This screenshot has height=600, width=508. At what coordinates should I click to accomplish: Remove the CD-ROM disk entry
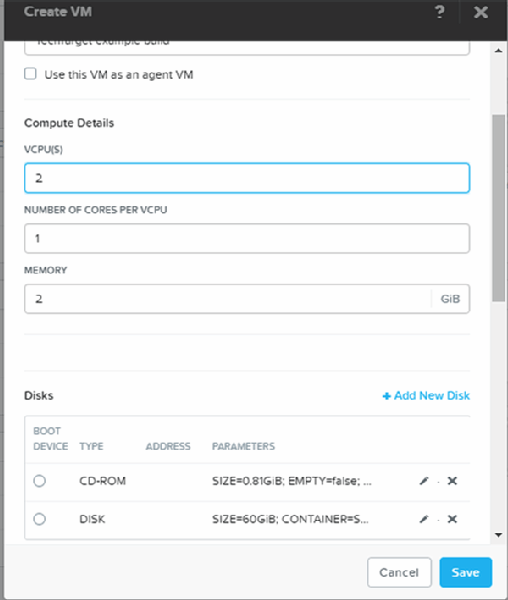[452, 481]
